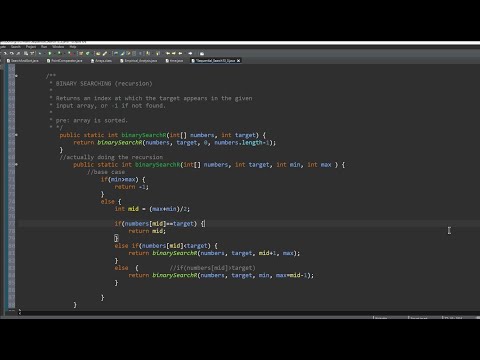Switch to the time.java editor tab

pyautogui.click(x=174, y=61)
